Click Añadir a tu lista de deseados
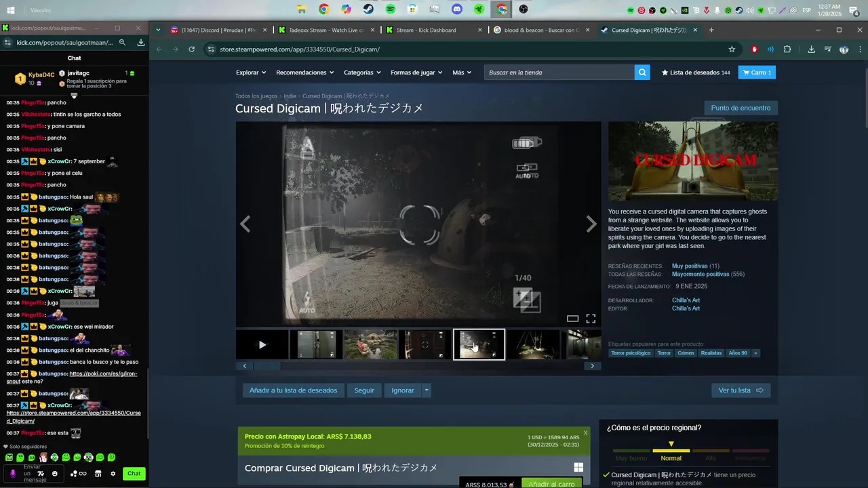 (x=293, y=390)
